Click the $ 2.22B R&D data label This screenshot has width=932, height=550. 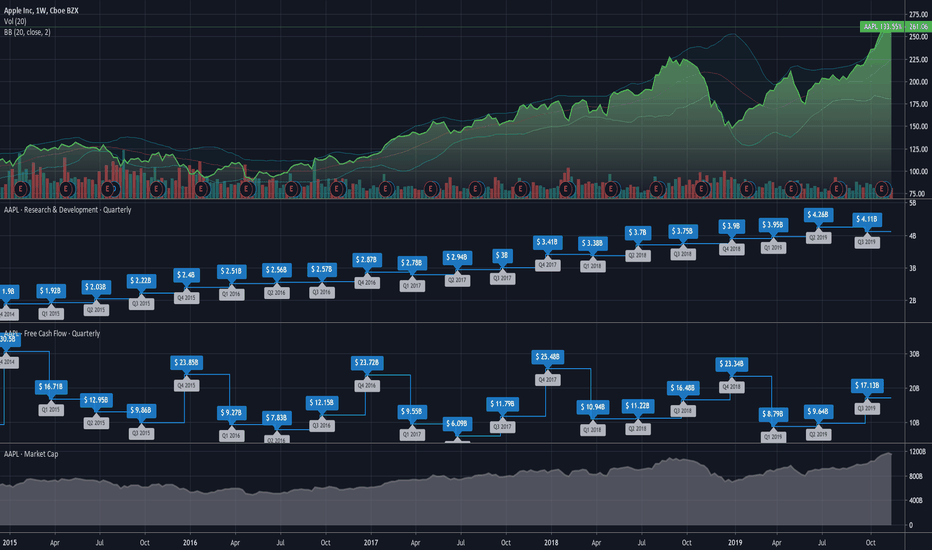(141, 280)
